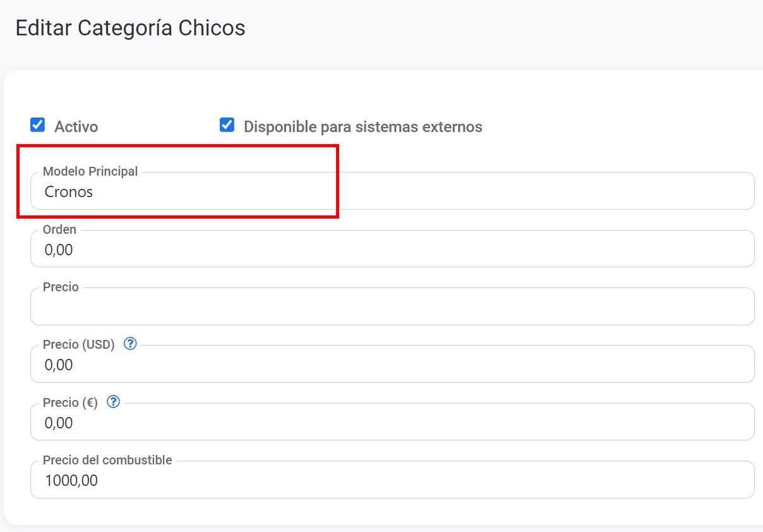This screenshot has width=763, height=532.
Task: Click the help icon beside Precio (USD)
Action: pos(130,344)
